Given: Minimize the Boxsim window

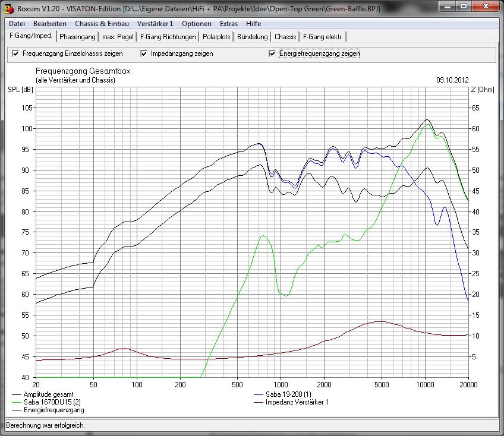Looking at the screenshot, I should click(x=448, y=6).
